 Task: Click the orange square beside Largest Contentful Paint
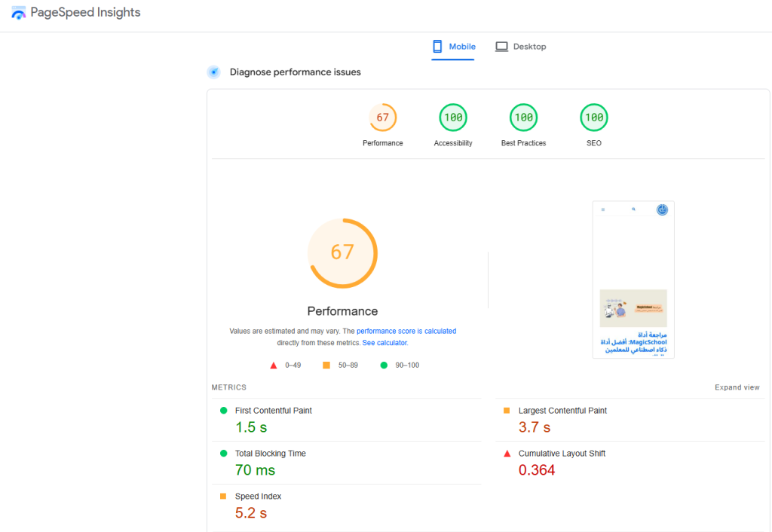[507, 411]
